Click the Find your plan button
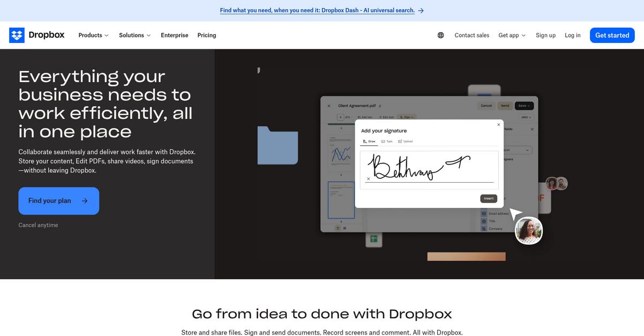The image size is (644, 336). [59, 201]
